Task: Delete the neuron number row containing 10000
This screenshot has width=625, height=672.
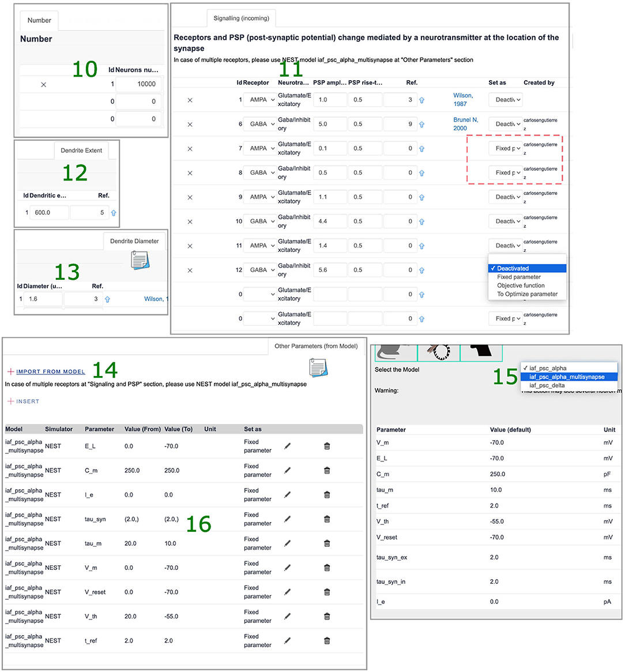Action: 43,85
